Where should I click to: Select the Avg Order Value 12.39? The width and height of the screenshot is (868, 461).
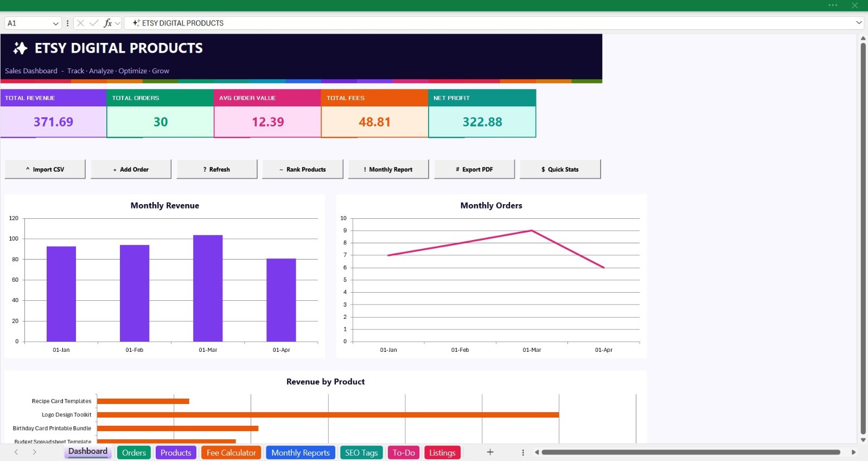pyautogui.click(x=268, y=122)
